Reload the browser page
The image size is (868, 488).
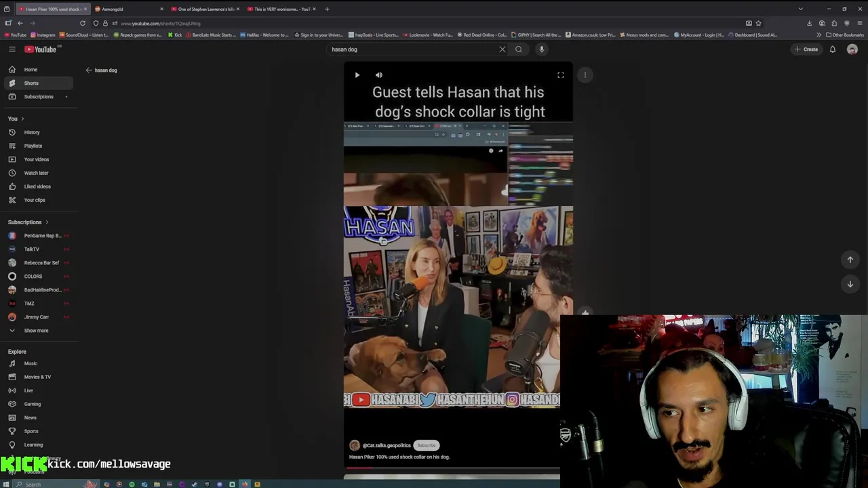coord(83,23)
